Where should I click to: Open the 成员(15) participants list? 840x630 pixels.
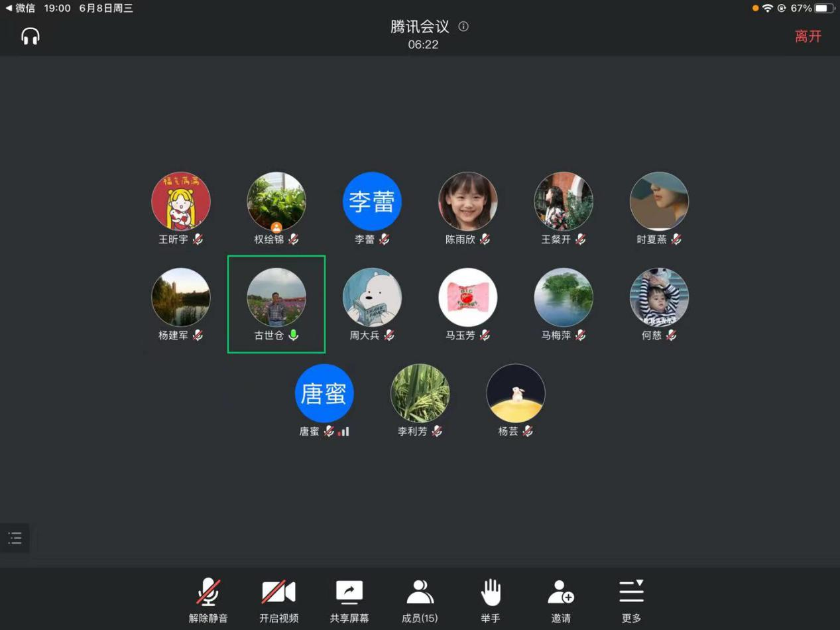point(420,600)
